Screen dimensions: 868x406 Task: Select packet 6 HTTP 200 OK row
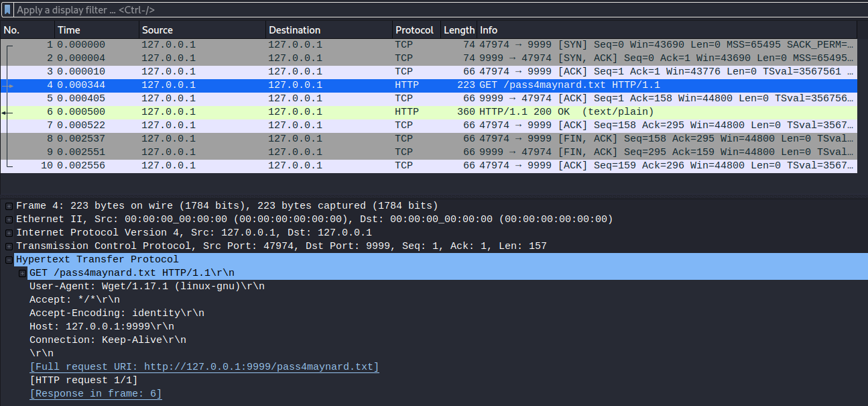pos(429,112)
